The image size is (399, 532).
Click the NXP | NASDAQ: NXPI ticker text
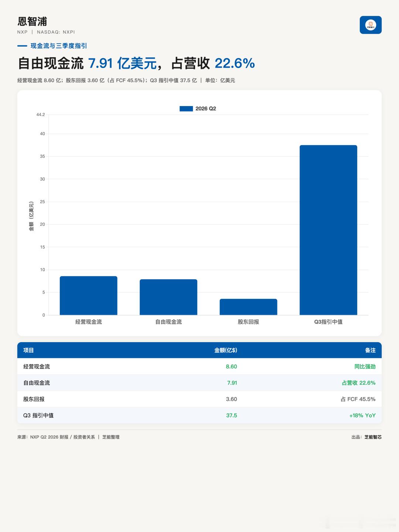coord(46,32)
